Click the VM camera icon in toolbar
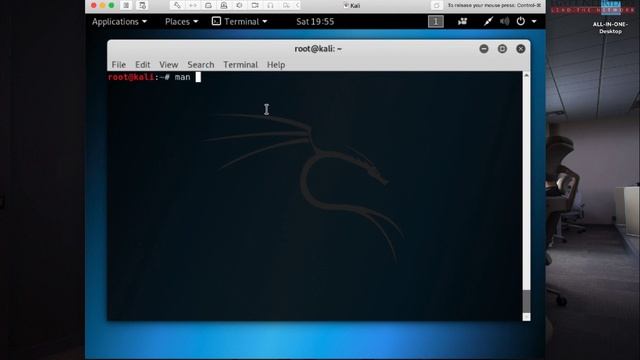Viewport: 640px width, 360px height. coord(255,5)
